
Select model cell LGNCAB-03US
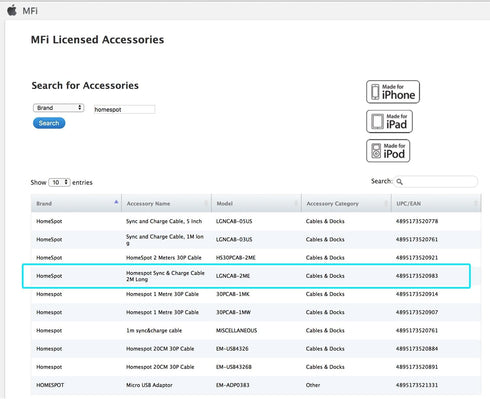coord(234,240)
